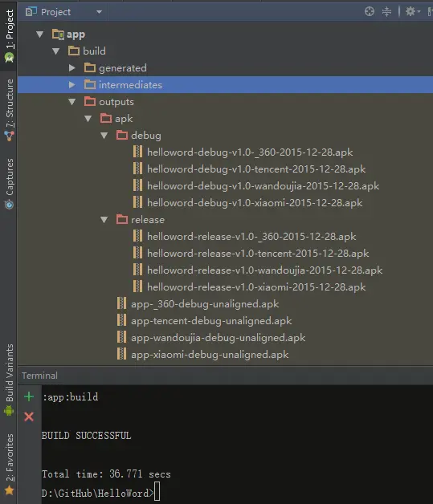
Task: Select the intermediates folder icon
Action: coord(90,84)
